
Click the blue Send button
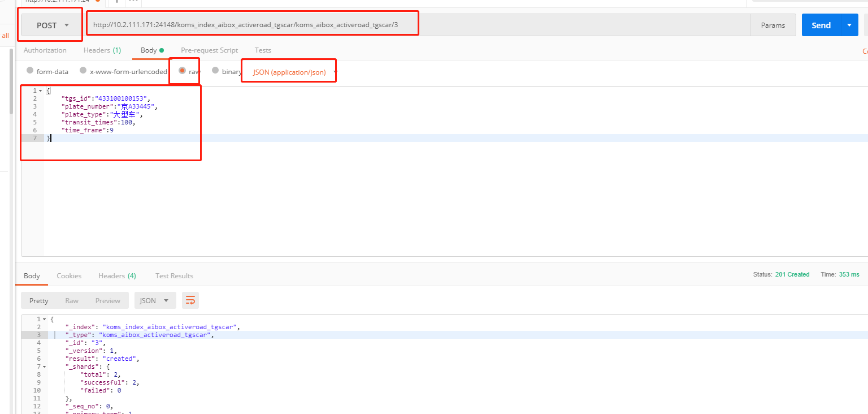(821, 25)
